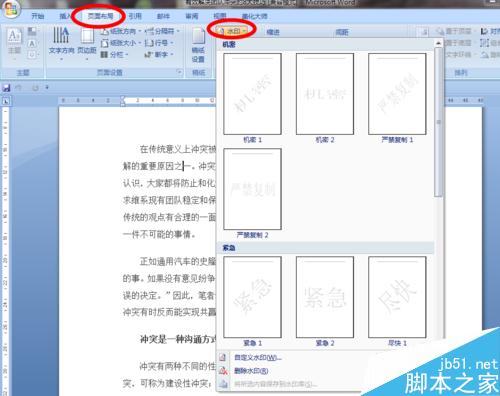This screenshot has height=396, width=500.
Task: Click document line starting 在传统意义上冲突
Action: 178,149
